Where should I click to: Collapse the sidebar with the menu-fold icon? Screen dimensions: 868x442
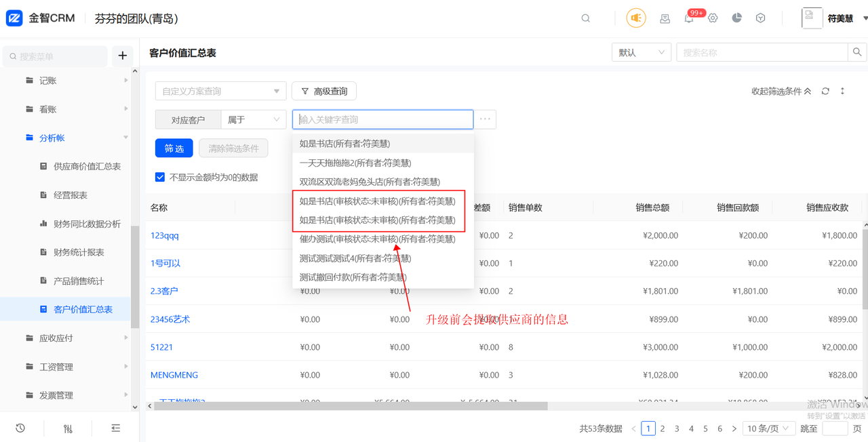click(x=116, y=428)
